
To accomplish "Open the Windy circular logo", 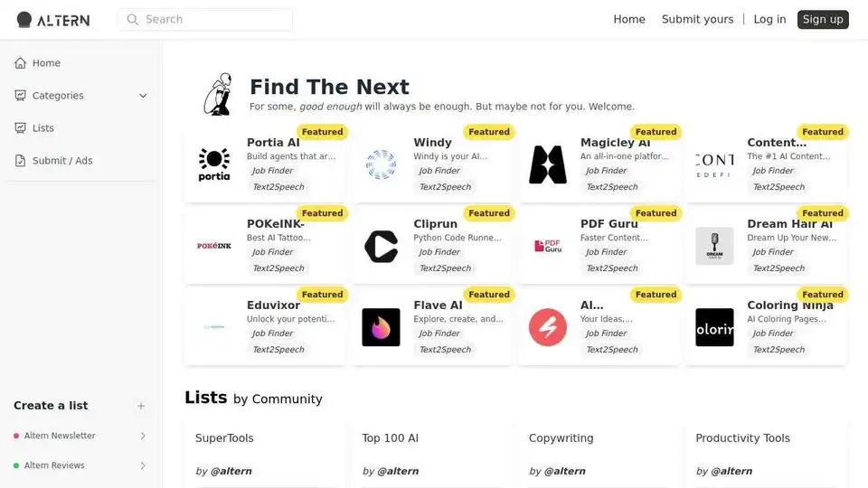I will pyautogui.click(x=381, y=164).
